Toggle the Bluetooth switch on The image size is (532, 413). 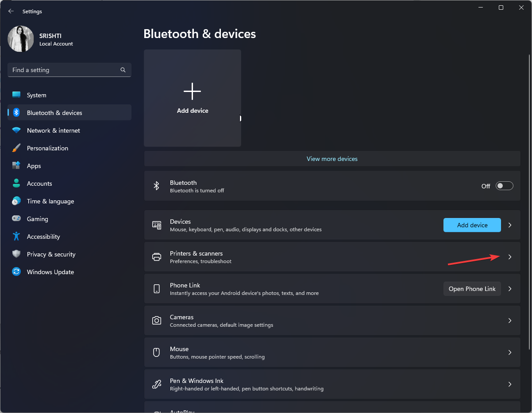pos(505,186)
